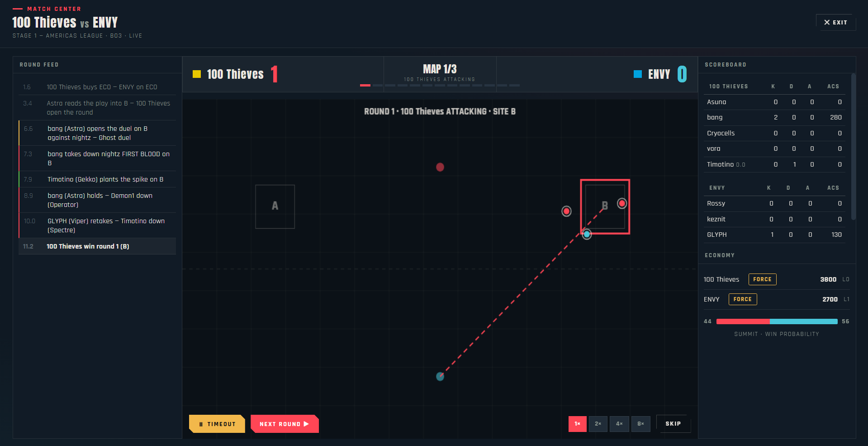Select the red player marker left of site B
The image size is (868, 446).
[566, 211]
